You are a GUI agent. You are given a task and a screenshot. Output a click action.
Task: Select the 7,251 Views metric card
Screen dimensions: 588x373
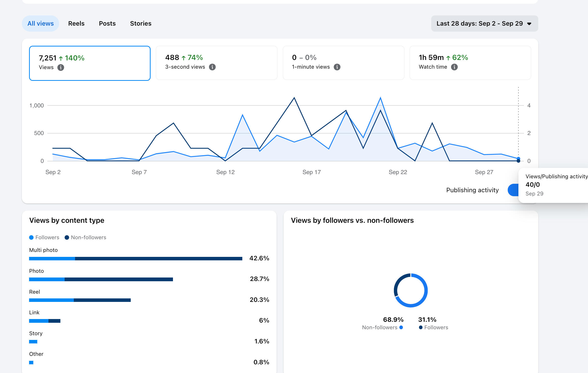90,63
